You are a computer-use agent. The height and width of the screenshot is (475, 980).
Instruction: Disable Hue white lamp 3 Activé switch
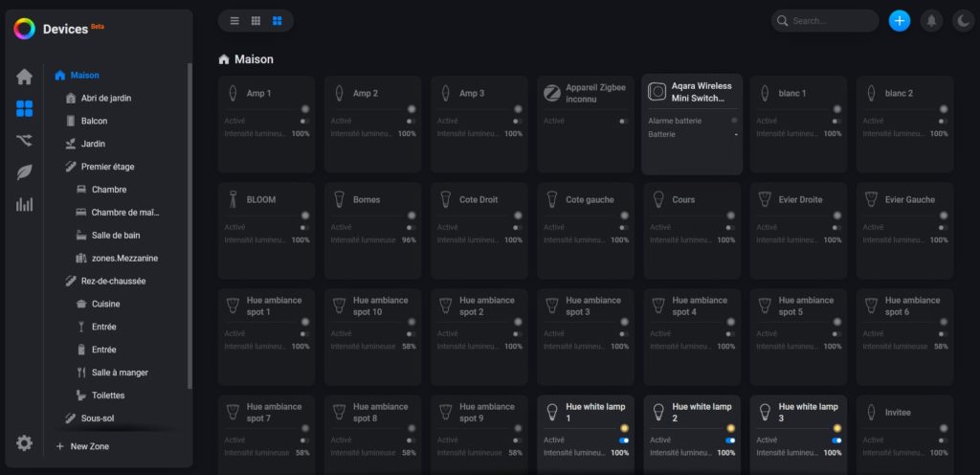coord(836,440)
